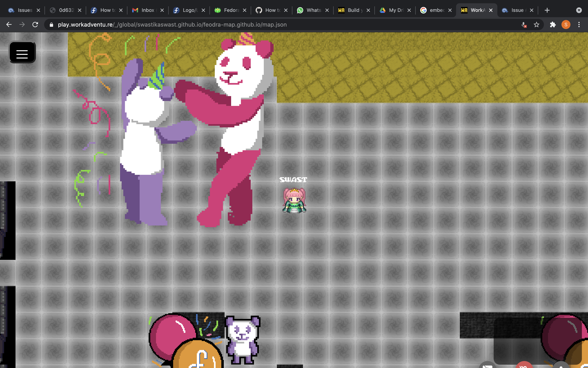Bookmark this page with the star
Viewport: 588px width, 368px height.
pos(537,25)
